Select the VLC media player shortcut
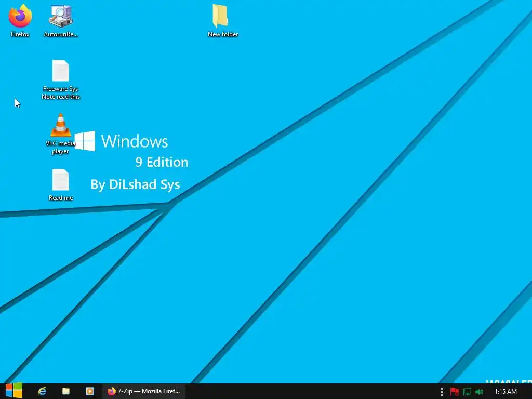The height and width of the screenshot is (399, 532). point(60,134)
